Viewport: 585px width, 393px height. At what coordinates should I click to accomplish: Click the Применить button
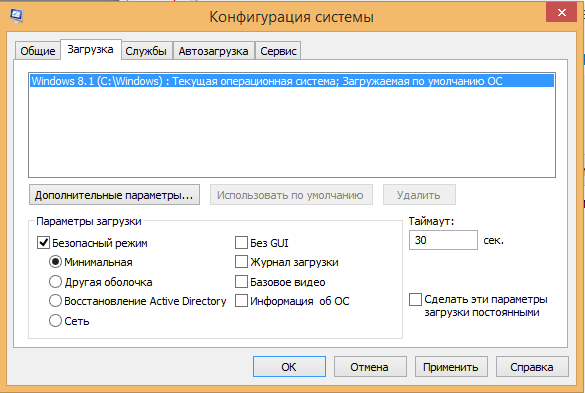(451, 367)
